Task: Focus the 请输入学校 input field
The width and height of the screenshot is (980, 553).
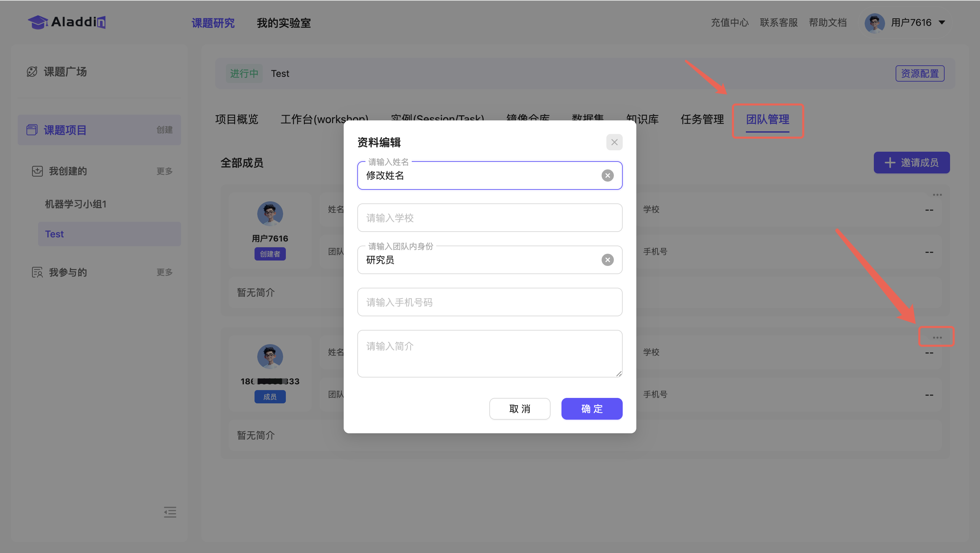Action: click(x=489, y=218)
